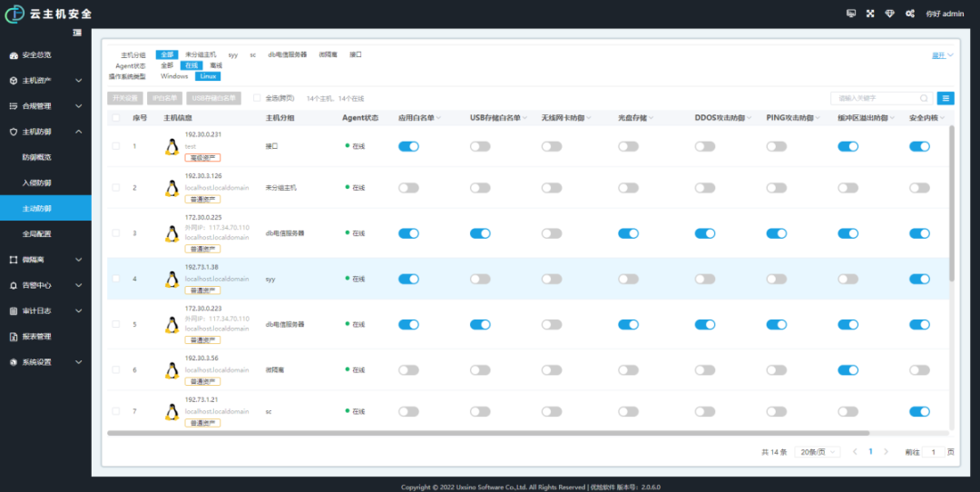Viewport: 980px width, 492px height.
Task: Click the Linux penguin icon for 192.30.3.56
Action: (171, 370)
